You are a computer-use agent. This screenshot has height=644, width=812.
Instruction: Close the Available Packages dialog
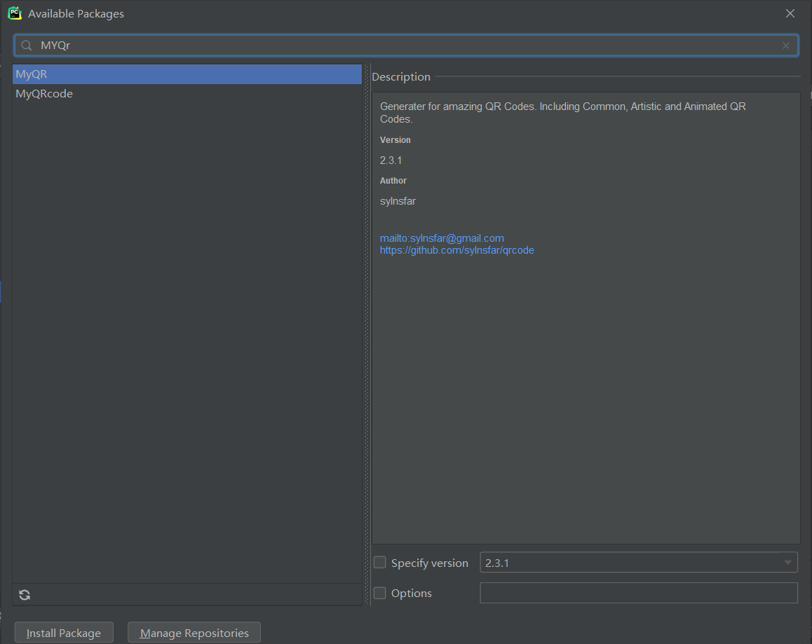pos(790,13)
